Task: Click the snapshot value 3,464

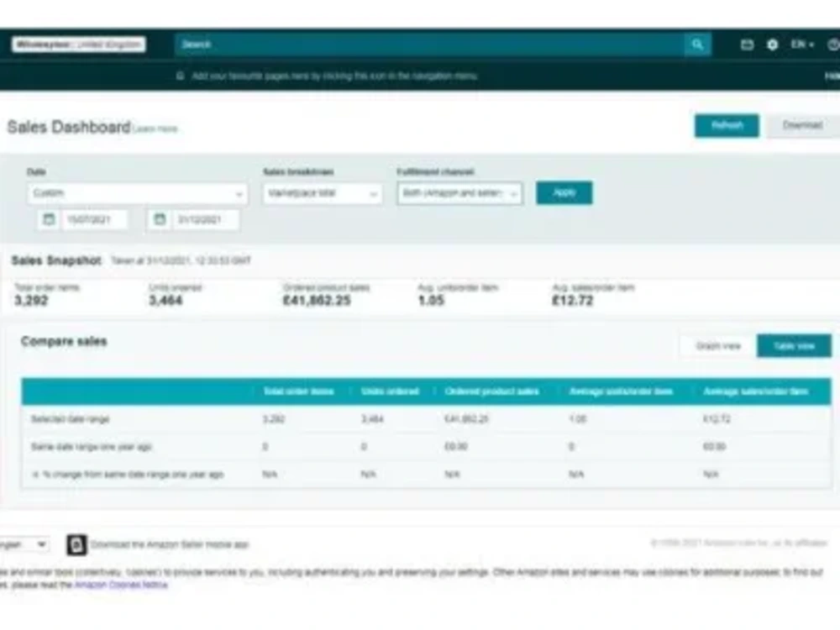Action: (x=165, y=301)
